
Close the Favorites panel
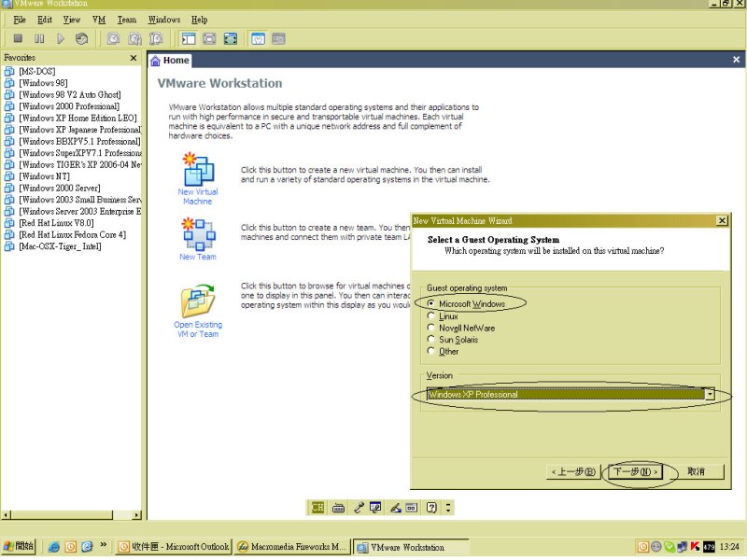click(134, 58)
